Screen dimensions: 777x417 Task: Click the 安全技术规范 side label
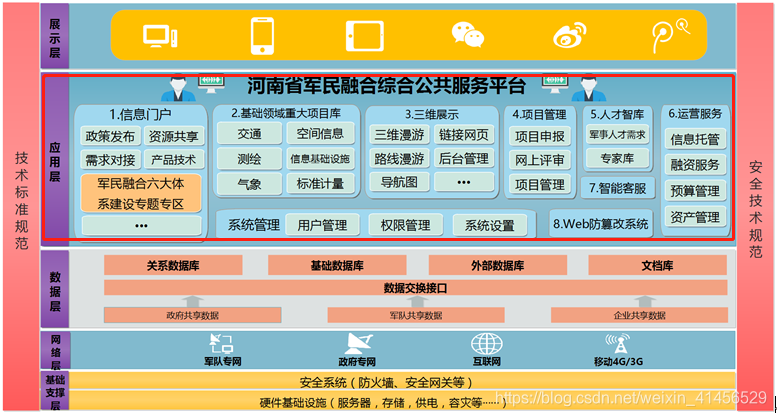coord(755,209)
